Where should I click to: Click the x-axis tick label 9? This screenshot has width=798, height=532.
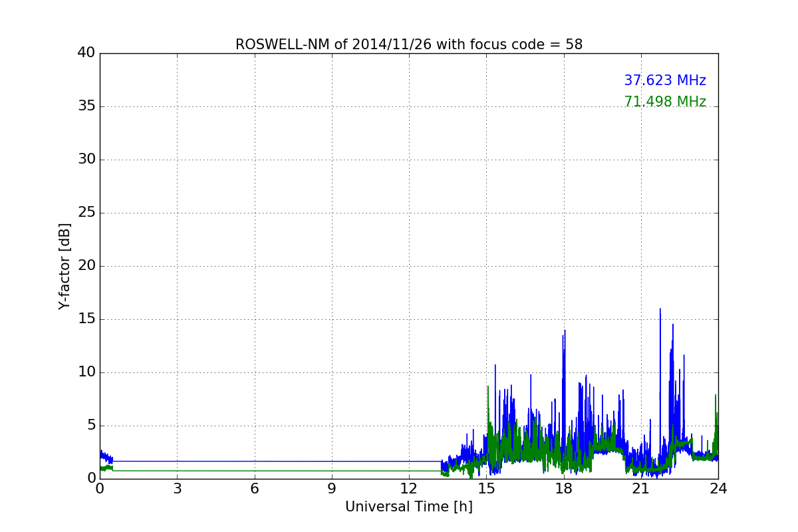point(332,489)
